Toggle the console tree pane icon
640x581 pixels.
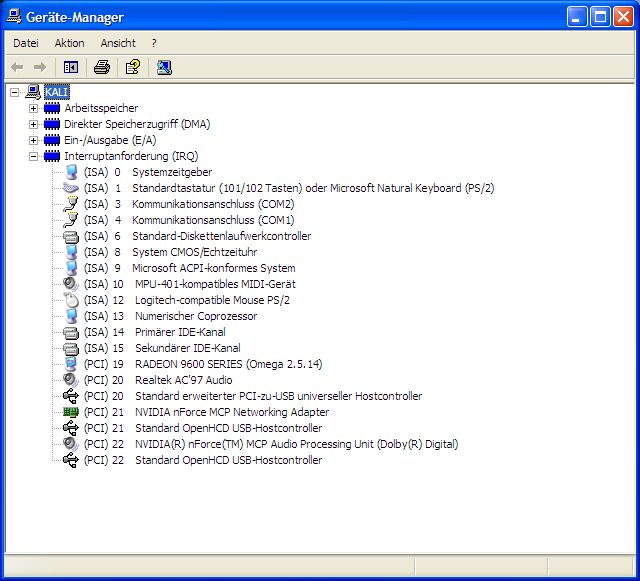(x=71, y=67)
